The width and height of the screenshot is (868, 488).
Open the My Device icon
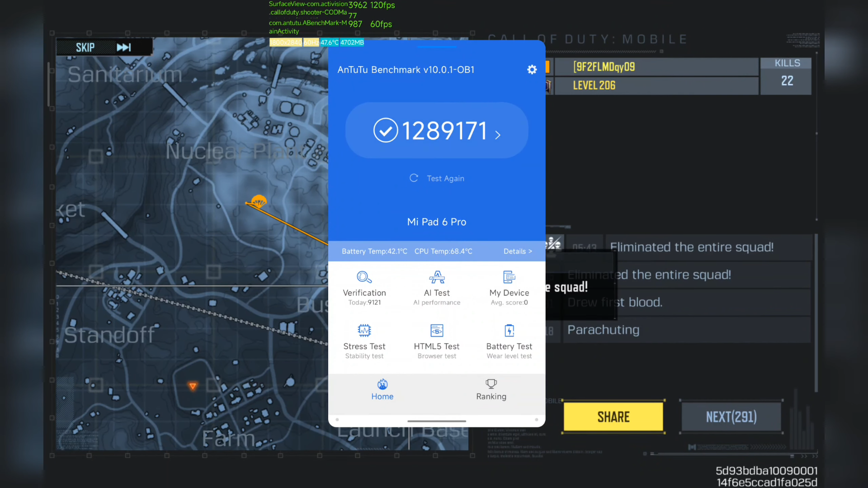[509, 277]
